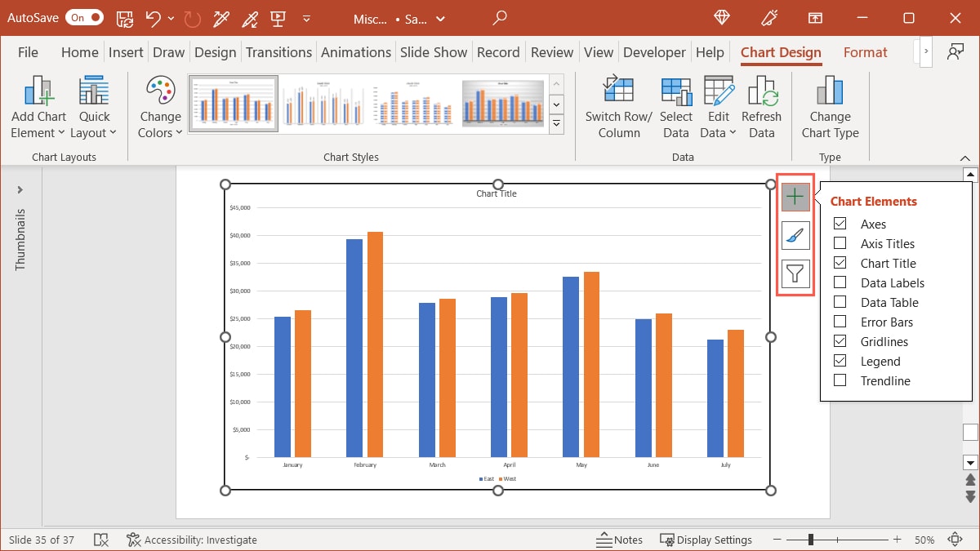Open the Add Chart Element menu

tap(38, 104)
